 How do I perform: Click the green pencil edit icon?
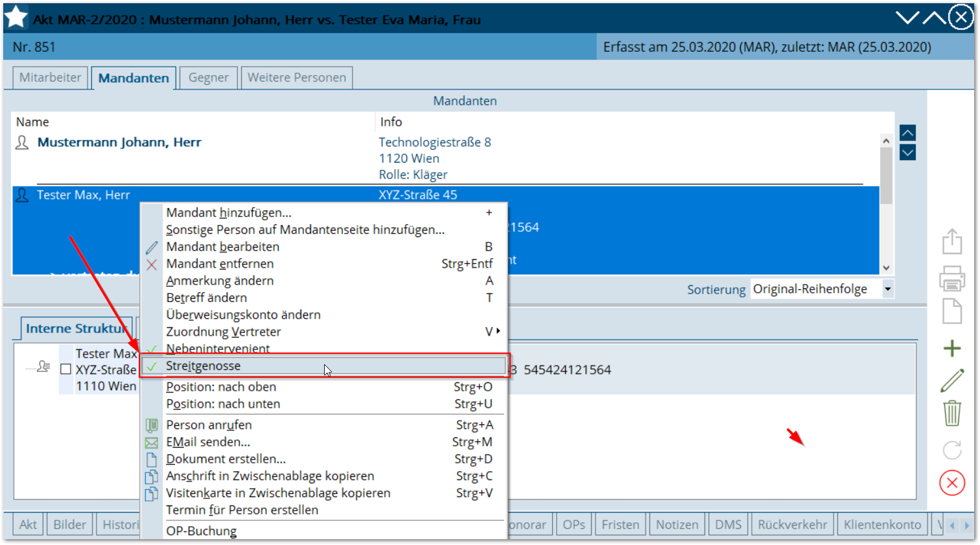[951, 380]
